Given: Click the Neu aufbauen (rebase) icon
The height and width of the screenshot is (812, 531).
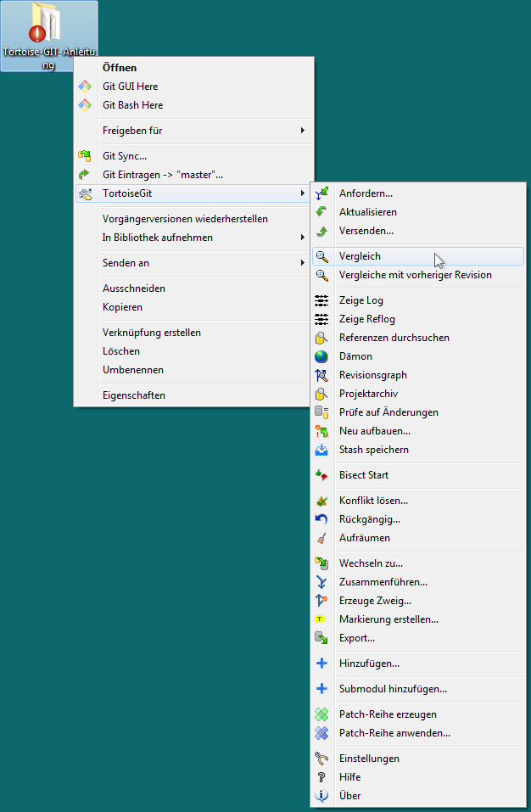Looking at the screenshot, I should tap(321, 431).
